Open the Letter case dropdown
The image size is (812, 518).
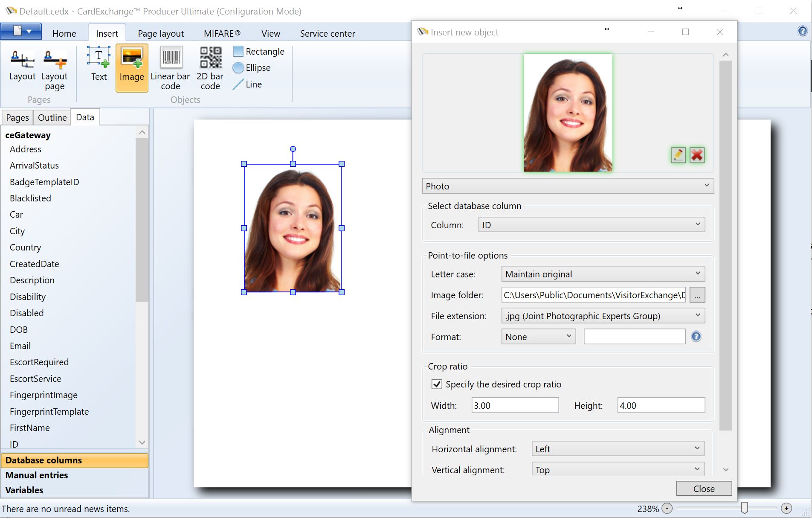[x=603, y=274]
